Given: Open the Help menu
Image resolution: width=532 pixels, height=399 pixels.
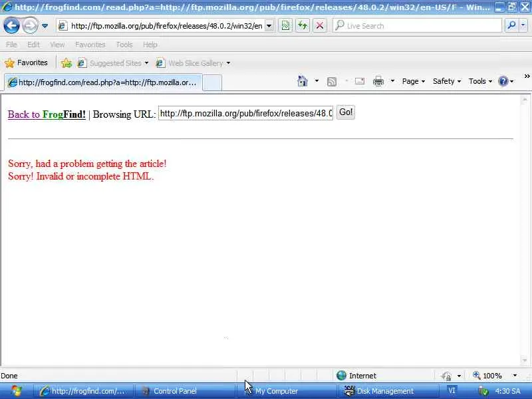Looking at the screenshot, I should (150, 45).
